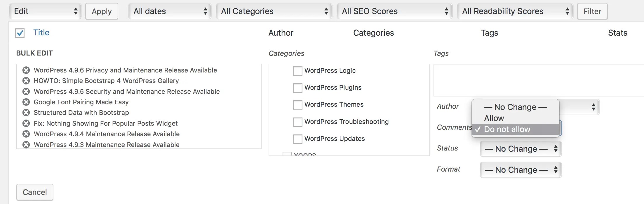Open the Status dropdown

coord(521,149)
